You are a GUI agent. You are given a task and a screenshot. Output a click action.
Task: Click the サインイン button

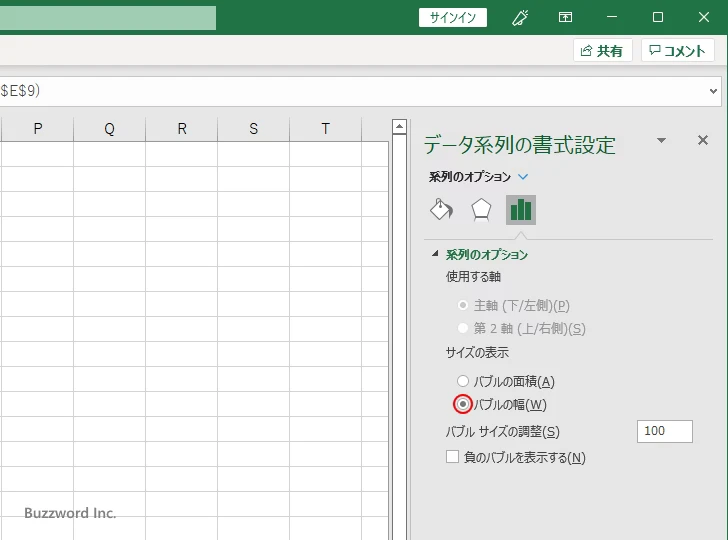pos(452,17)
